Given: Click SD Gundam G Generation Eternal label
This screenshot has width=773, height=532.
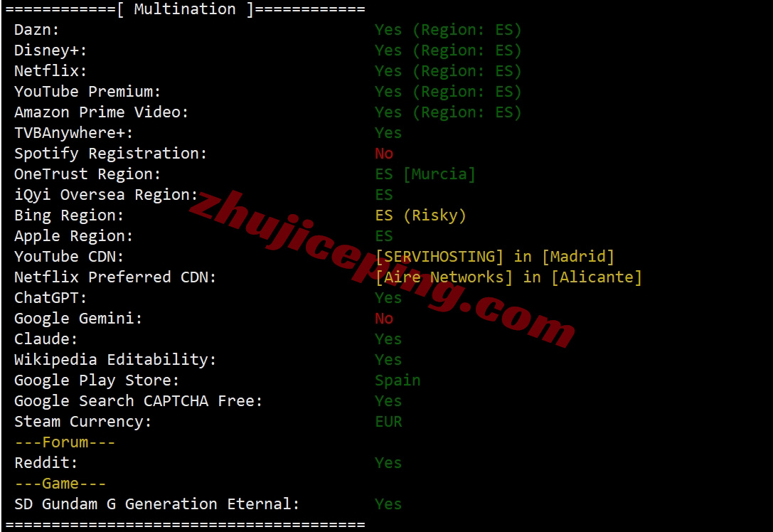Looking at the screenshot, I should (x=156, y=504).
